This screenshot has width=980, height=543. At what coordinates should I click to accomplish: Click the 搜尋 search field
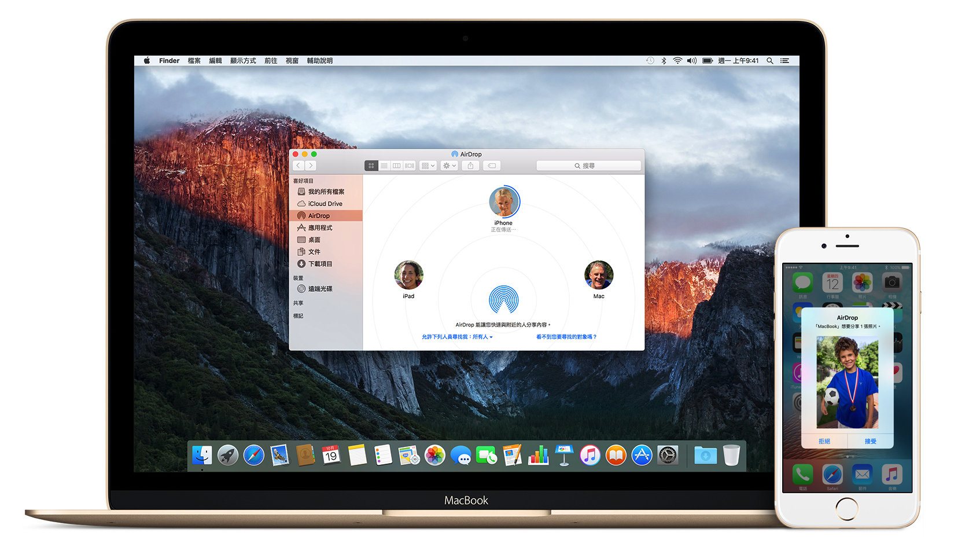point(588,166)
